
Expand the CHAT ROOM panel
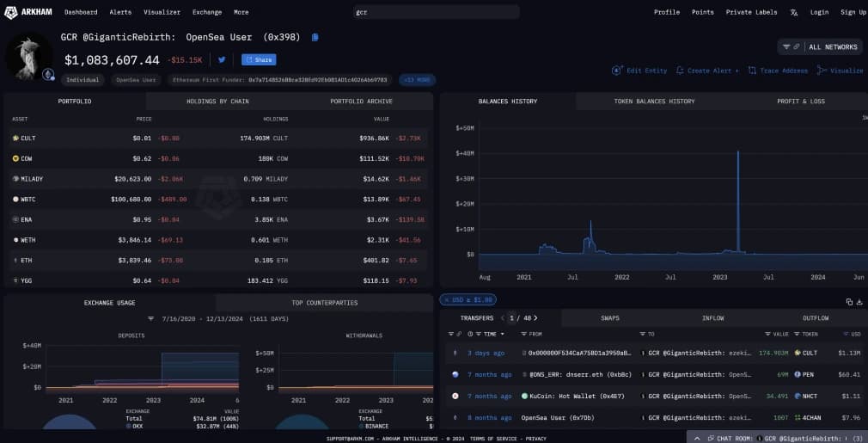[x=777, y=437]
